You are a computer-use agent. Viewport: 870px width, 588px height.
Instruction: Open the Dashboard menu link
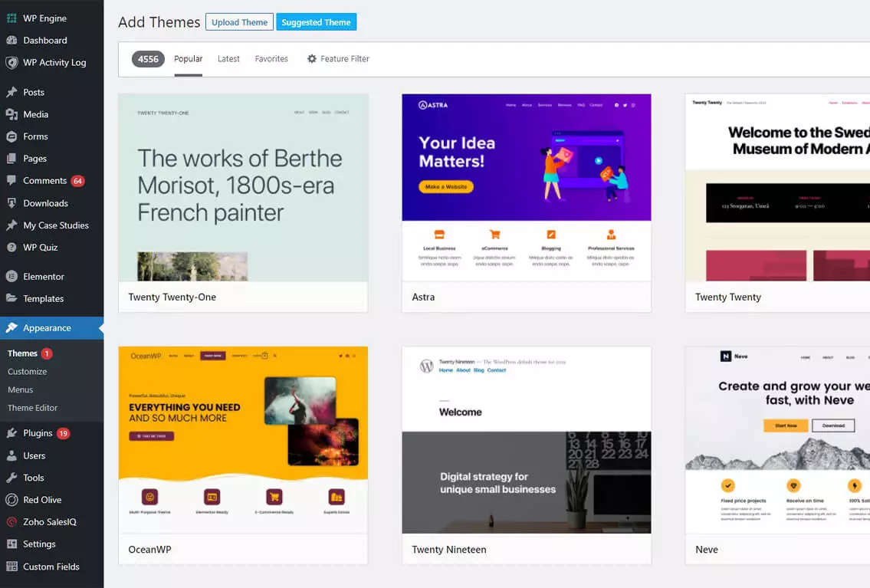45,41
